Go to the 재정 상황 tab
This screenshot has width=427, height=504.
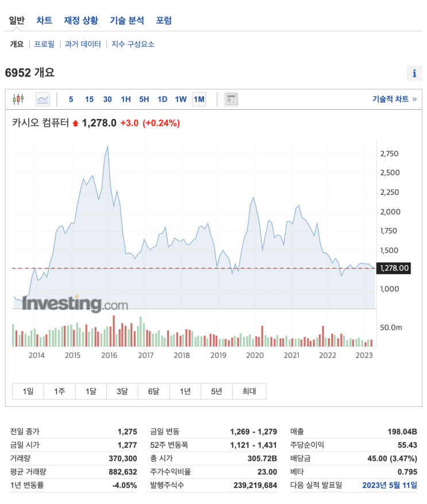[x=81, y=21]
